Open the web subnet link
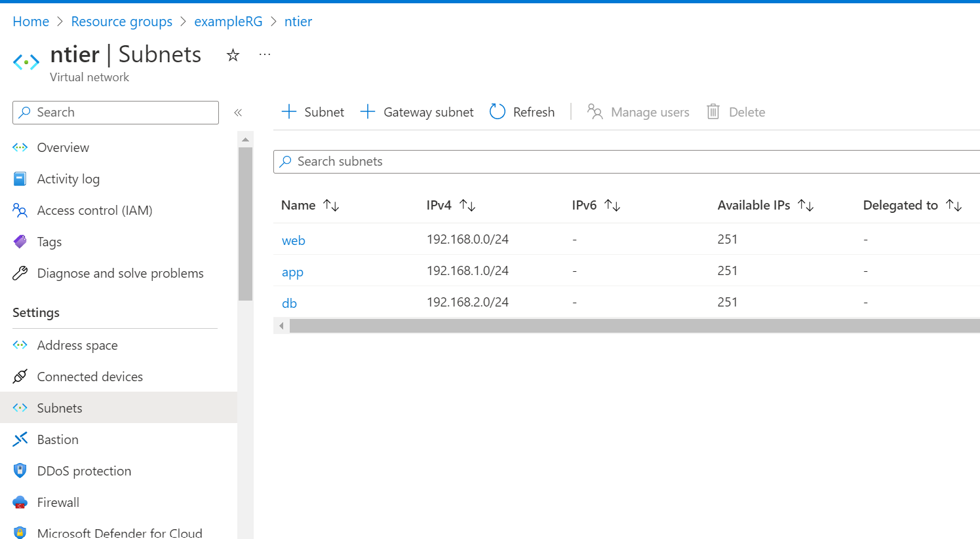The width and height of the screenshot is (980, 539). (x=294, y=240)
